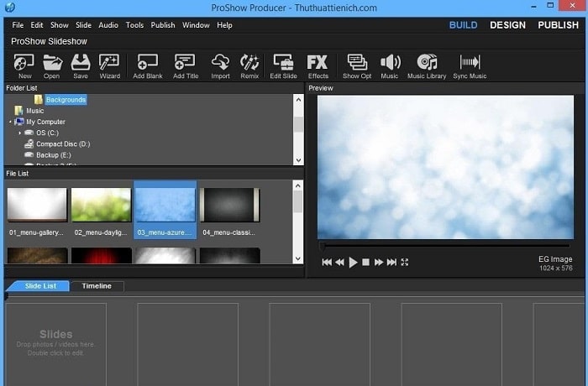Open the Audio menu

point(108,25)
